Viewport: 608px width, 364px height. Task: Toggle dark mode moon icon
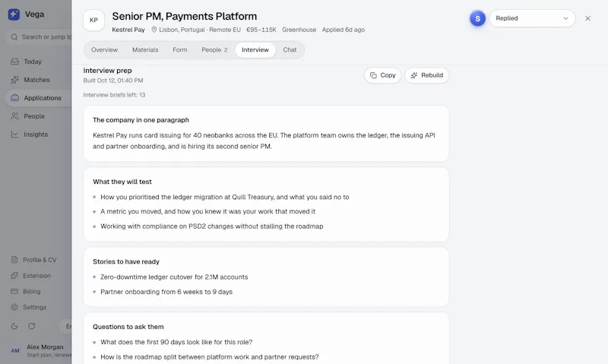[14, 327]
